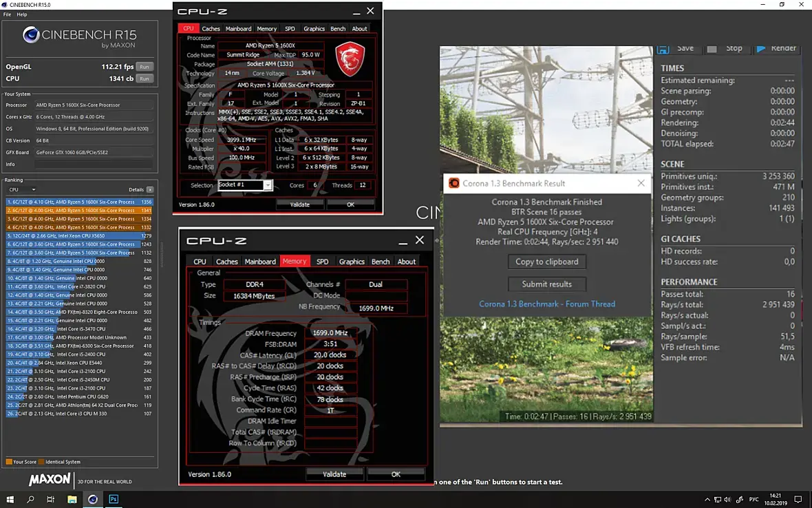This screenshot has width=812, height=508.
Task: Open About tab in lower CPU-Z
Action: [x=407, y=262]
